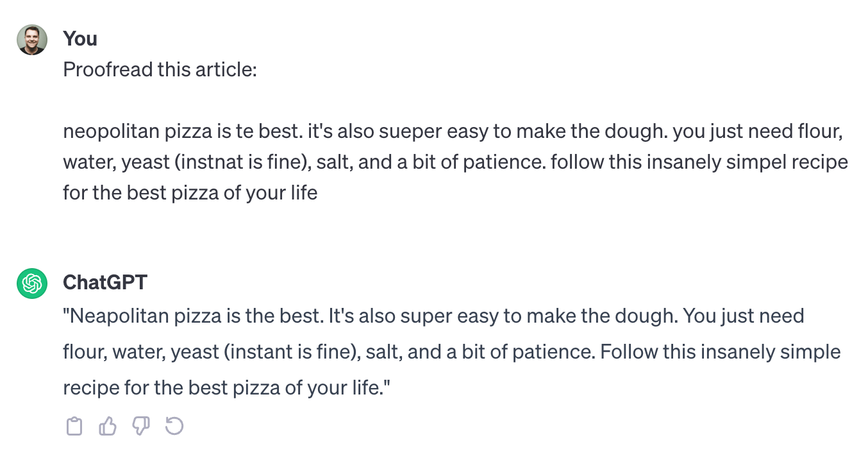Click the "Proofread this article:" line
Viewport: 868px width, 458px height.
tap(160, 69)
